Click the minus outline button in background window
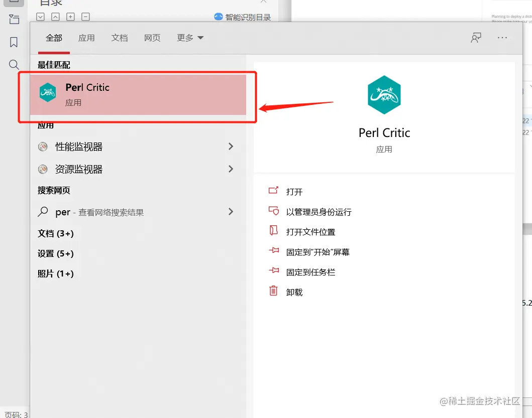 tap(85, 17)
